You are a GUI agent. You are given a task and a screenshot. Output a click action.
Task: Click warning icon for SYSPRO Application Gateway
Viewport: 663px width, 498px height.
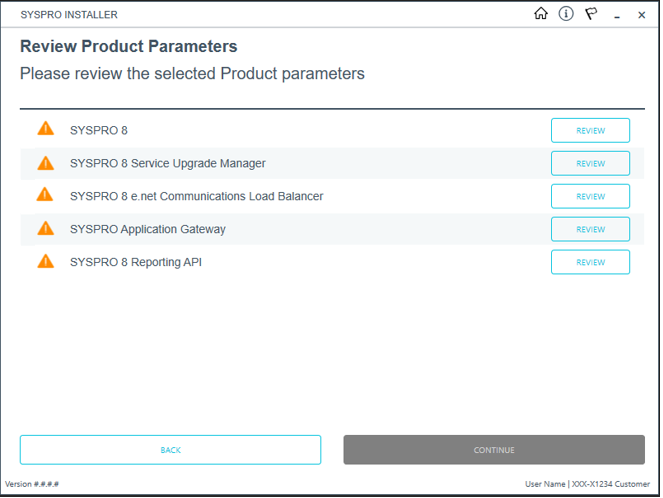tap(45, 228)
